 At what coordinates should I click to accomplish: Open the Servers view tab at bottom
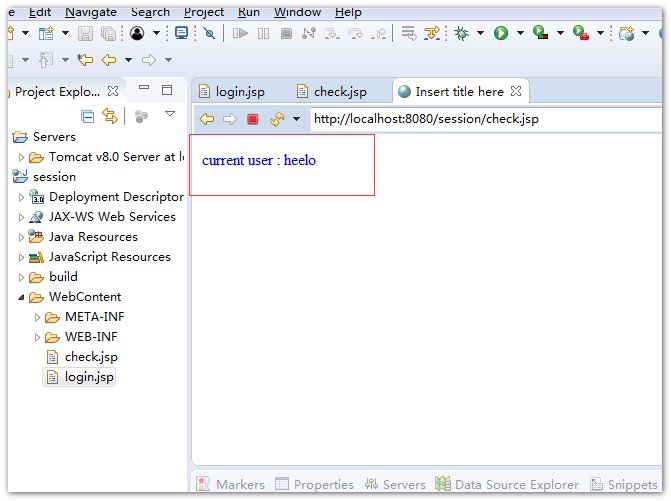coord(397,484)
